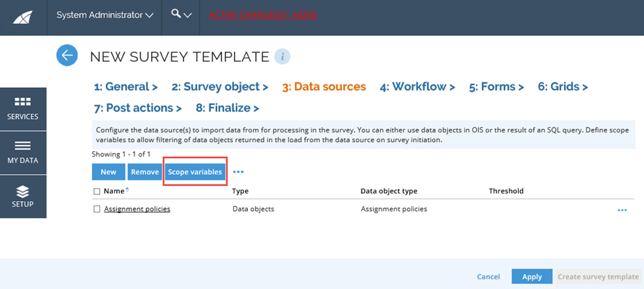Screen dimensions: 644x289
Task: Open the Services grid menu
Action: [22, 109]
